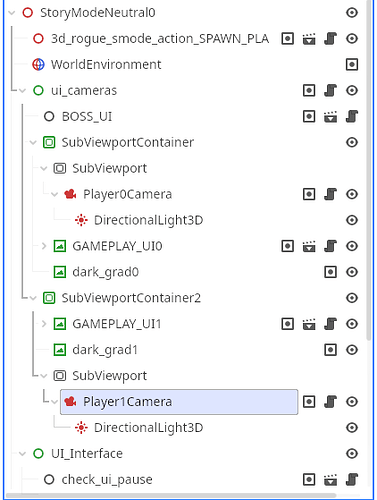Image resolution: width=377 pixels, height=500 pixels.
Task: Select the dark_grad1 node
Action: (x=105, y=350)
